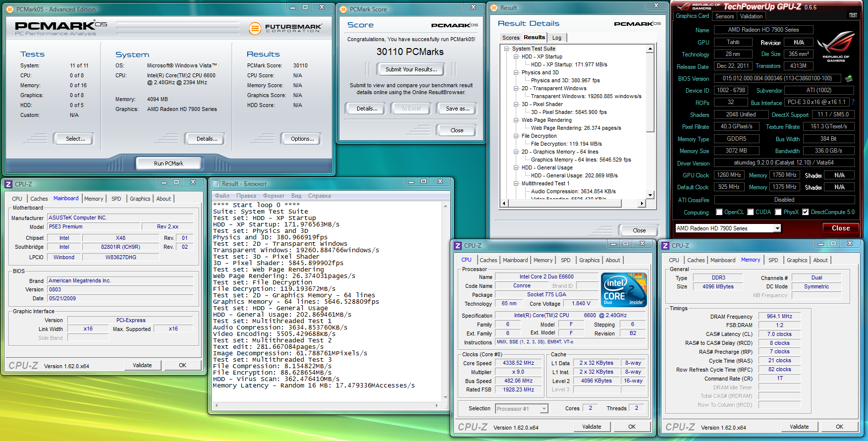Image resolution: width=868 pixels, height=441 pixels.
Task: Click the Options... button in PCMark05
Action: point(302,139)
